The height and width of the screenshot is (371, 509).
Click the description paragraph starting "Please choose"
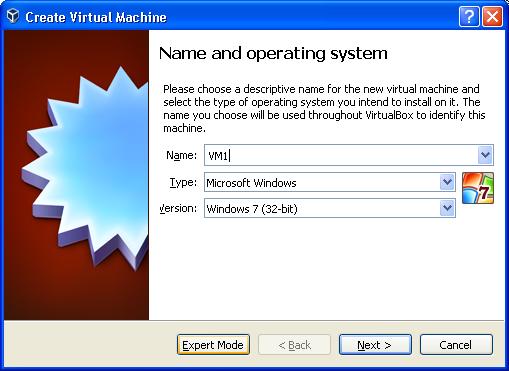click(324, 108)
